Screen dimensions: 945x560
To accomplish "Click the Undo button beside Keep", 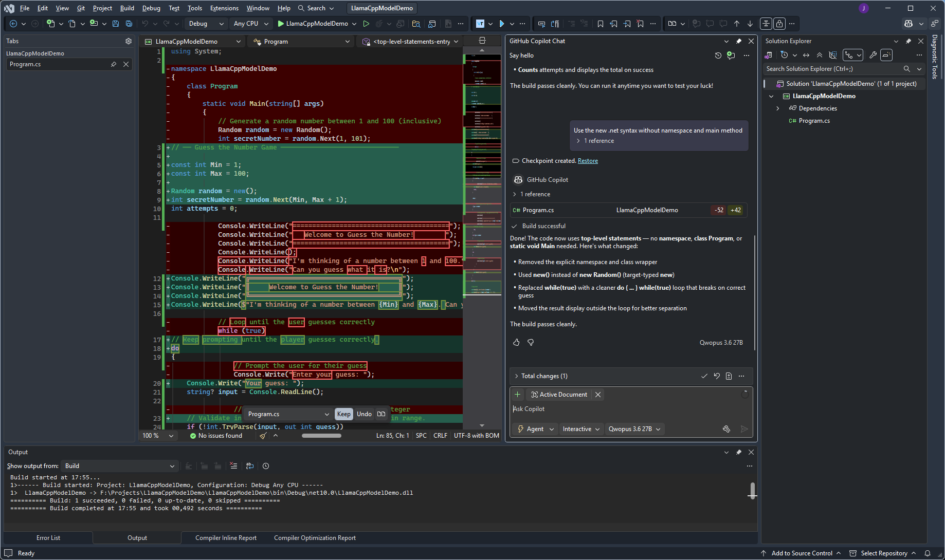I will [364, 414].
